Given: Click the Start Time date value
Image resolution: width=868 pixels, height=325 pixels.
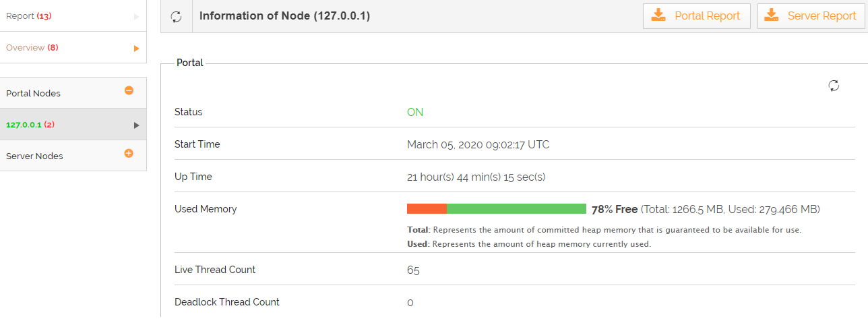Looking at the screenshot, I should [x=478, y=144].
